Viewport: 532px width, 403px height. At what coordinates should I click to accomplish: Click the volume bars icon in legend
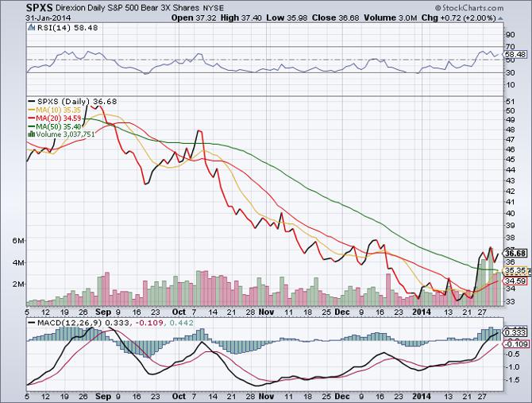tap(31, 134)
